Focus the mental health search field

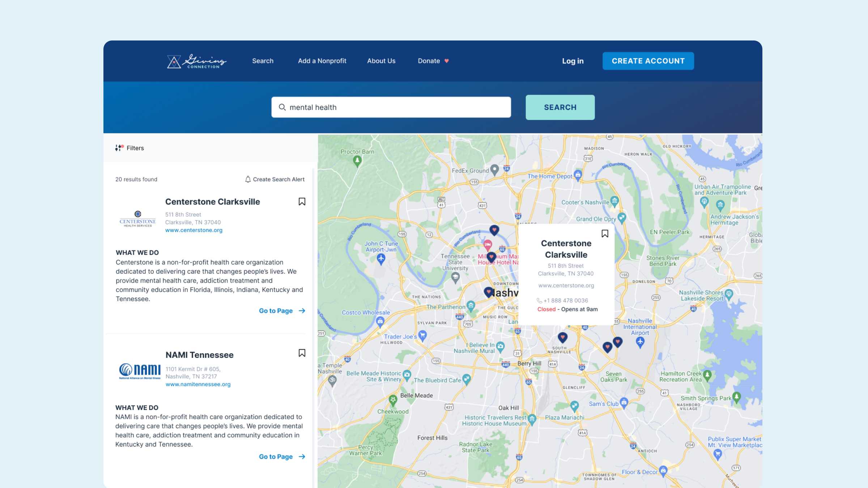click(391, 107)
